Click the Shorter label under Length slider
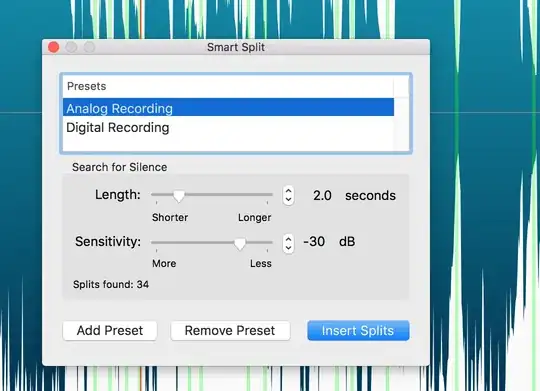The height and width of the screenshot is (391, 540). point(170,218)
